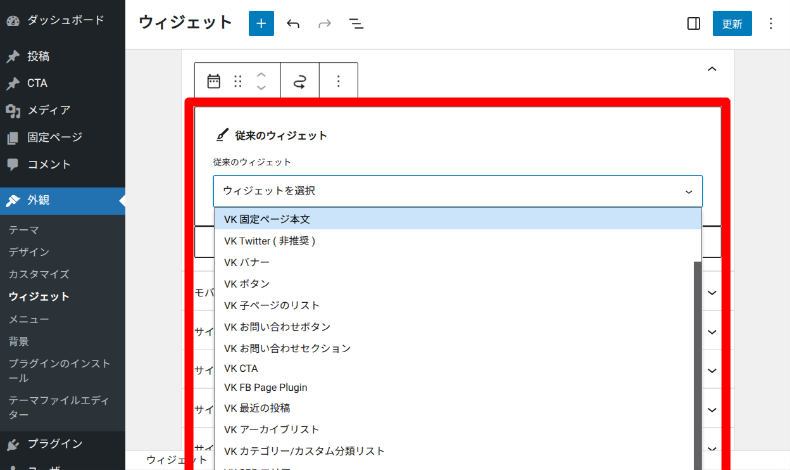Go to Design (デザイン) submenu

coord(29,252)
